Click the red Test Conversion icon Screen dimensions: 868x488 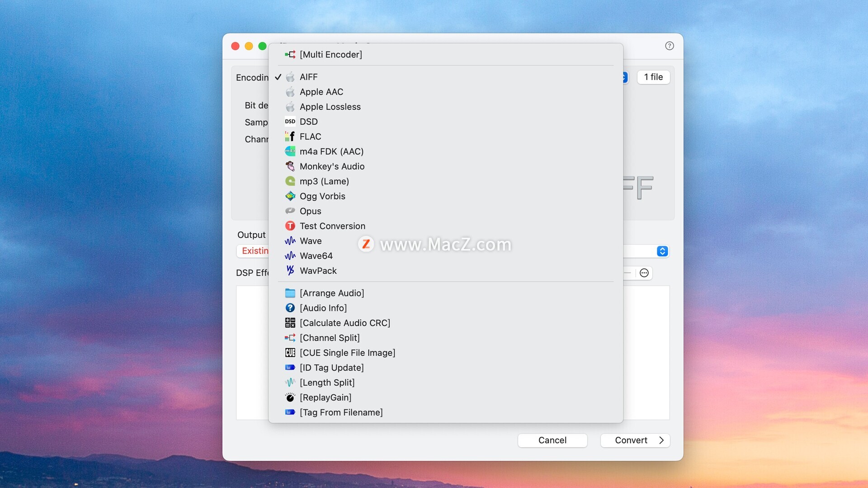[x=290, y=226]
